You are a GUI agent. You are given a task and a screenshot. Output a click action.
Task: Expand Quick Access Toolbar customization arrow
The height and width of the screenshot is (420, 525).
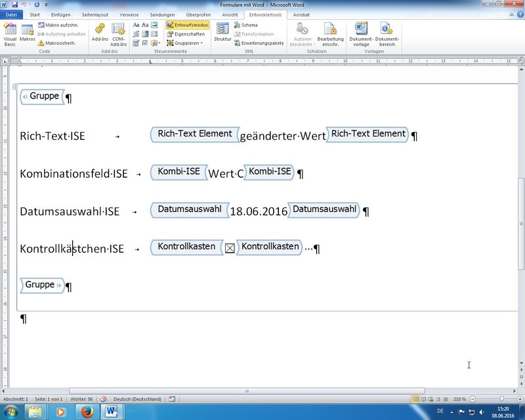46,5
